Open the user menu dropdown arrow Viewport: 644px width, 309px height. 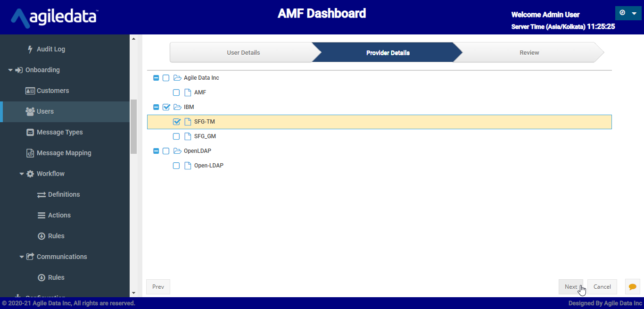click(x=634, y=13)
